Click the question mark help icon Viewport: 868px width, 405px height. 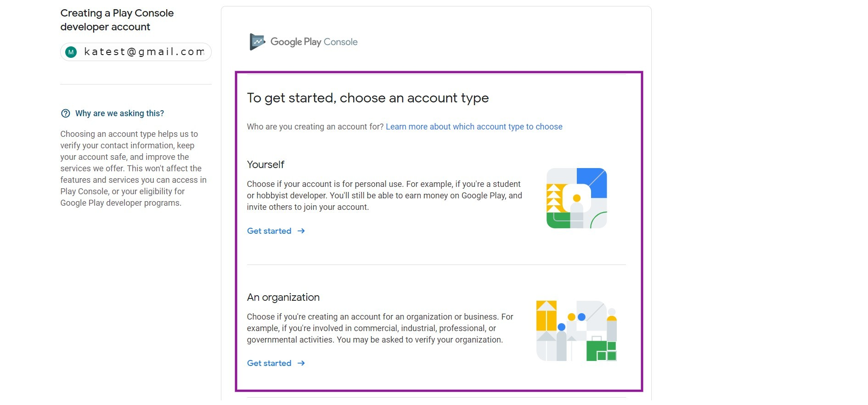66,113
